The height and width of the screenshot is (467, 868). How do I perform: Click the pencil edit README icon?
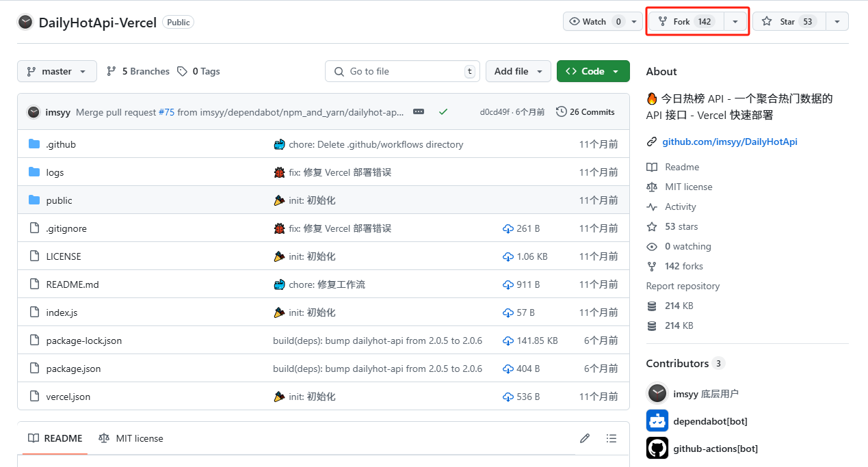click(585, 438)
